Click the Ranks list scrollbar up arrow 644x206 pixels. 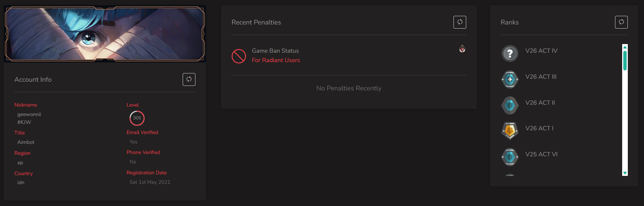pyautogui.click(x=625, y=47)
